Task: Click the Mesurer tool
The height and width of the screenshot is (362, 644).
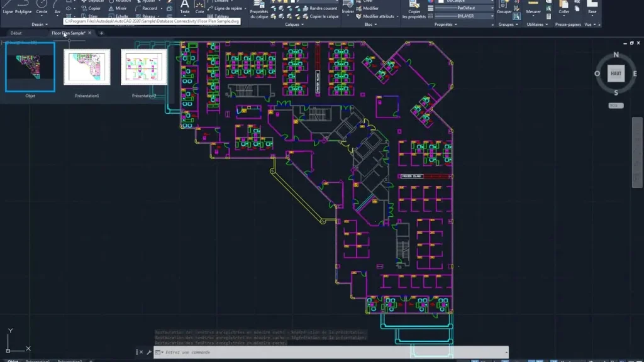Action: click(533, 8)
